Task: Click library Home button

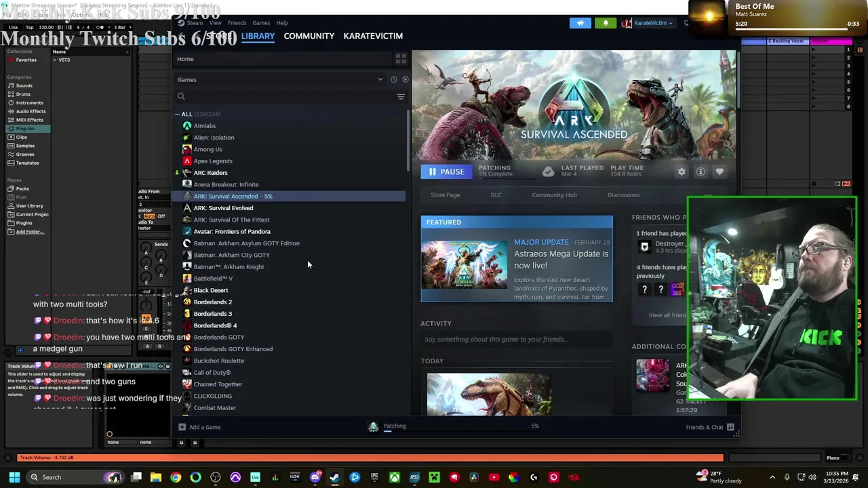Action: click(185, 59)
